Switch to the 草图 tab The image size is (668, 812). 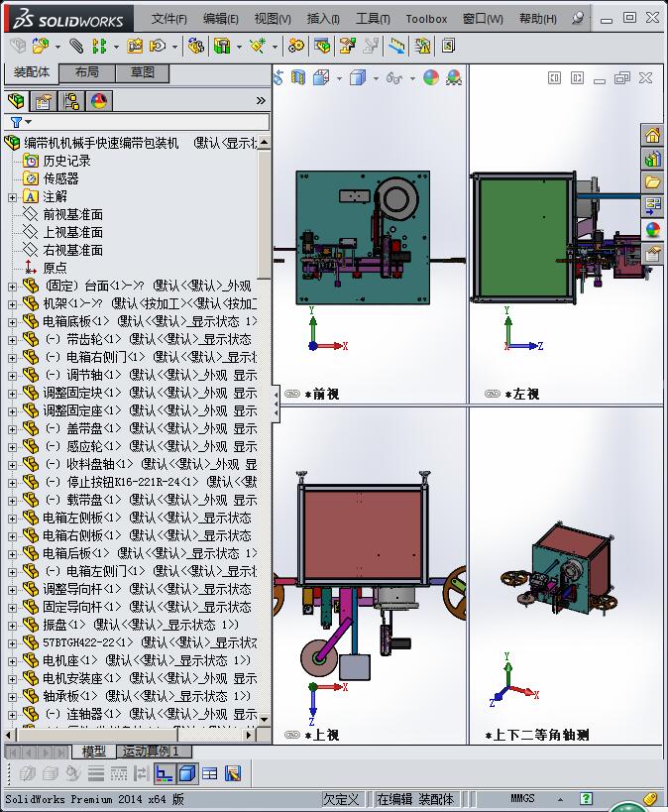pyautogui.click(x=143, y=72)
